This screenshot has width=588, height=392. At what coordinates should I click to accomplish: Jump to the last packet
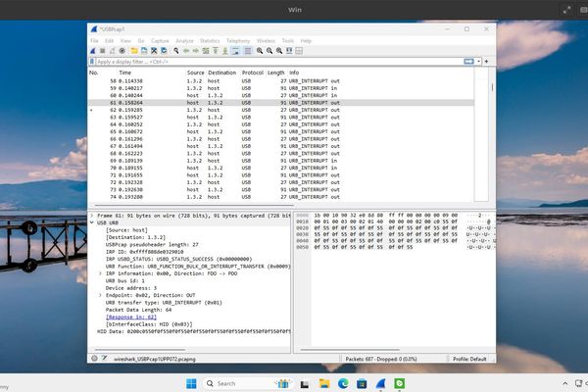tap(225, 51)
